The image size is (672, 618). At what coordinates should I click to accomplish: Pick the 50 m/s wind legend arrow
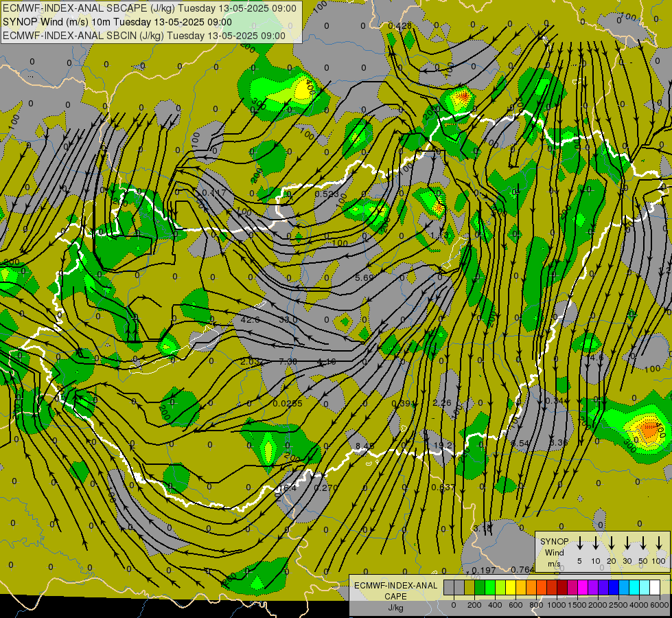(643, 543)
